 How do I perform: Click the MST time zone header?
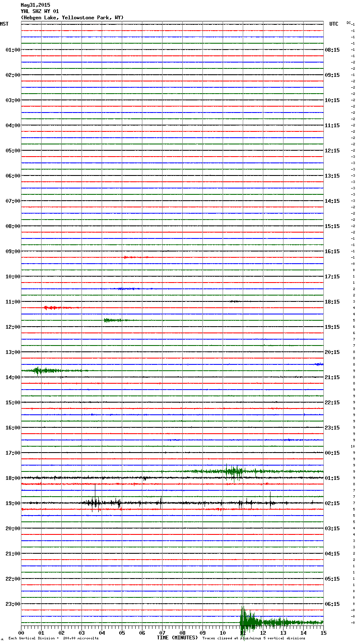[x=4, y=24]
